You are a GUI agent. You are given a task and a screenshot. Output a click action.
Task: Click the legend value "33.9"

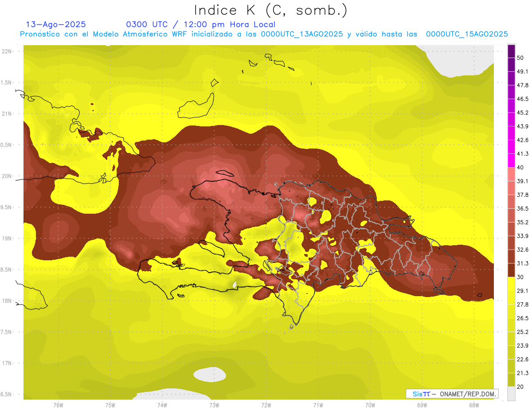[523, 236]
